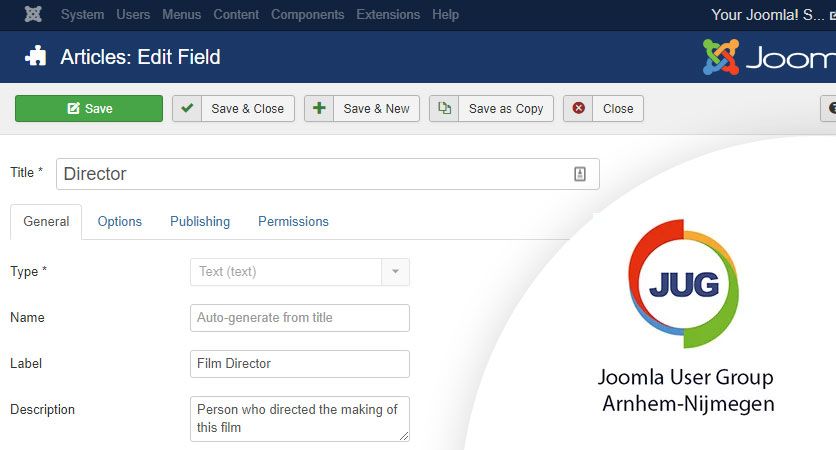Image resolution: width=836 pixels, height=450 pixels.
Task: Open the Menus menu
Action: (181, 14)
